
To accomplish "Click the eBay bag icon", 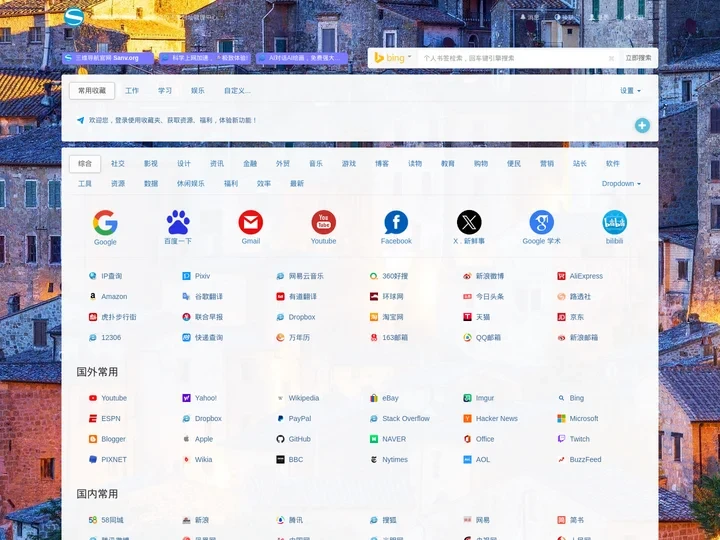I will point(374,398).
